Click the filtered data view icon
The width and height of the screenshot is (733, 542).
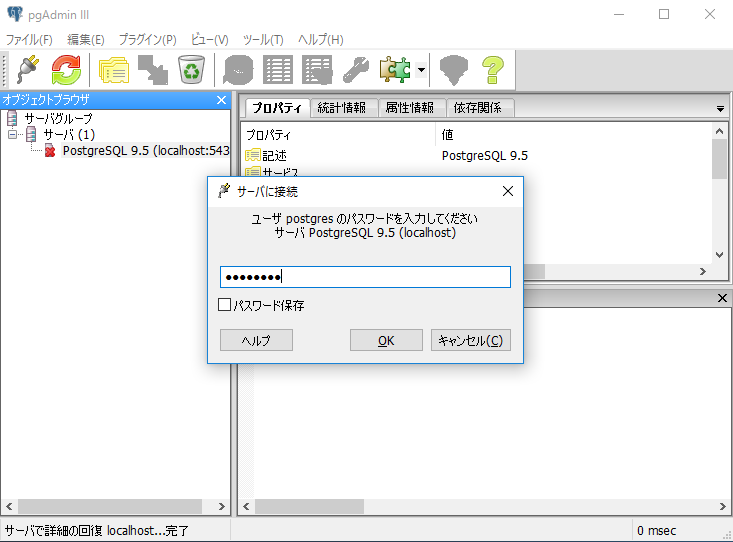317,70
